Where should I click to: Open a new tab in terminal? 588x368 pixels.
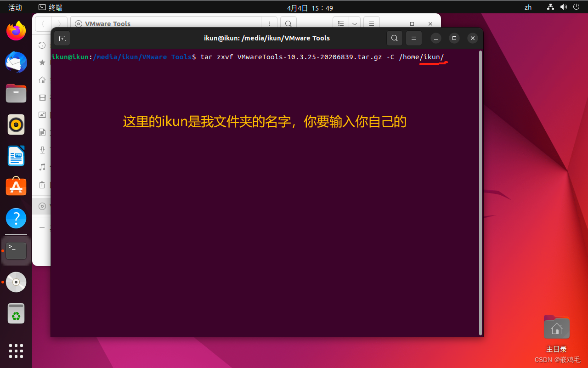coord(62,38)
